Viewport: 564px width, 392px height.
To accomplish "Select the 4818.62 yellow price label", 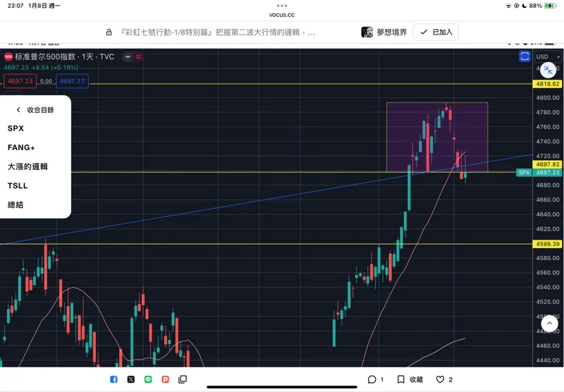I will click(x=548, y=84).
